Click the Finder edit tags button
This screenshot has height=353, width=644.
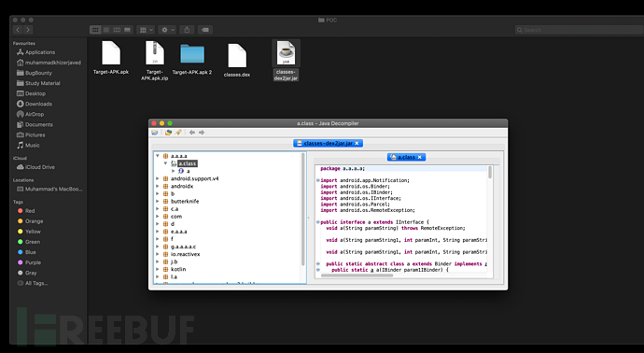pyautogui.click(x=205, y=30)
